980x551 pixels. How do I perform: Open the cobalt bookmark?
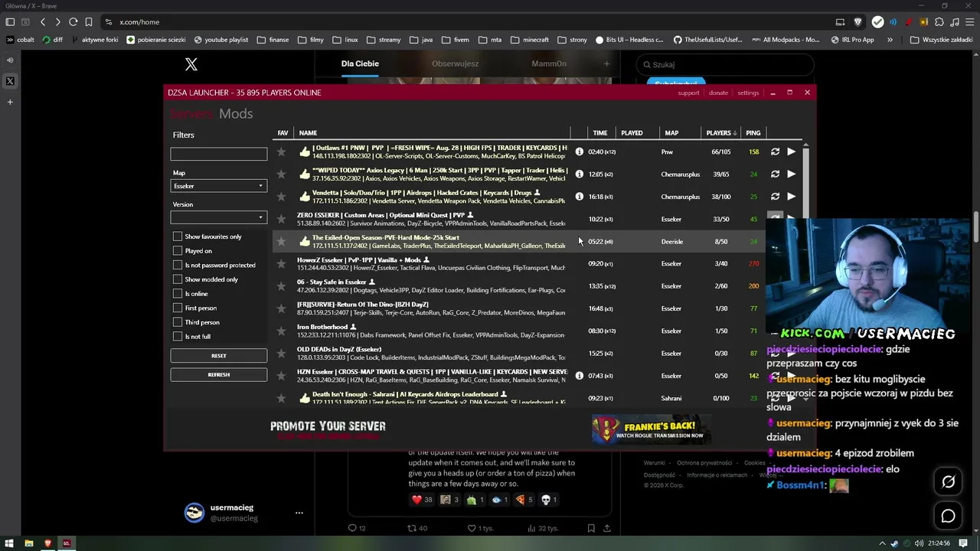[x=21, y=40]
